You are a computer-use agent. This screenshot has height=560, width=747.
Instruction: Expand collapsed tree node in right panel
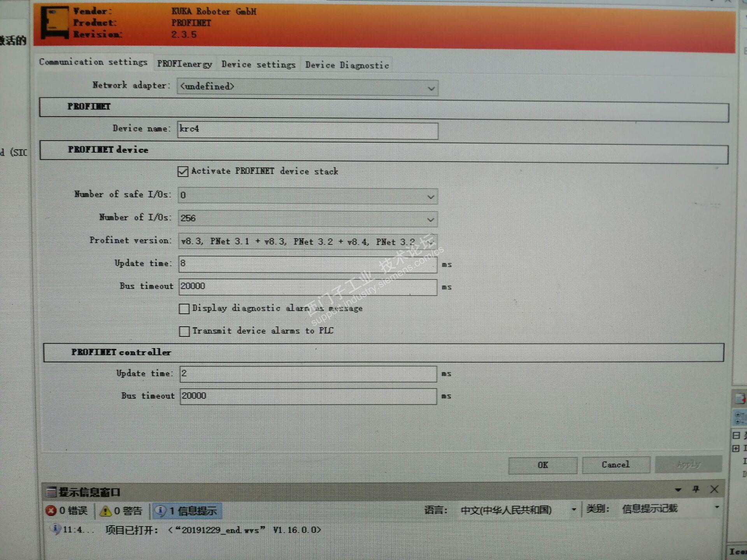click(x=736, y=448)
